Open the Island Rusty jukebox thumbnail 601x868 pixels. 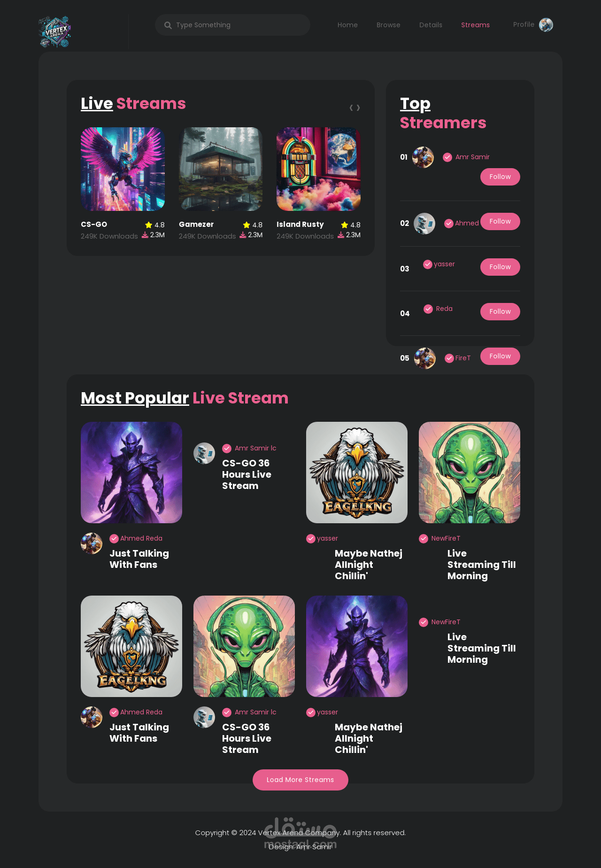pos(318,169)
